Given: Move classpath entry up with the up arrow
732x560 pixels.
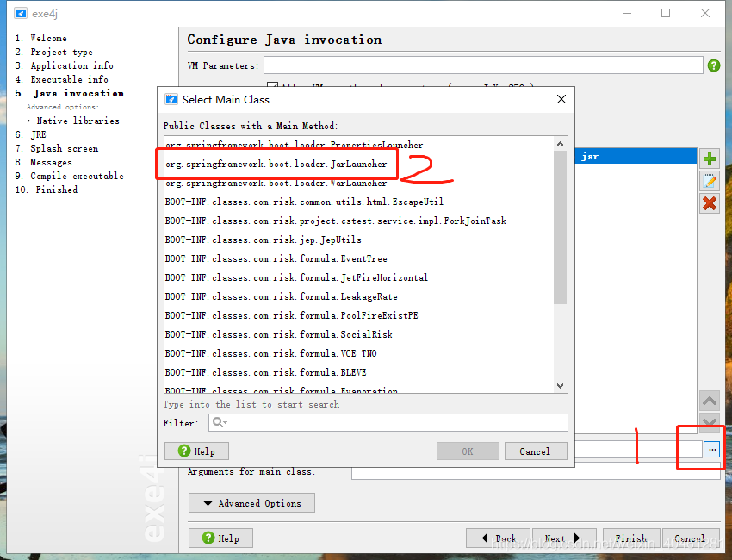Looking at the screenshot, I should 709,400.
